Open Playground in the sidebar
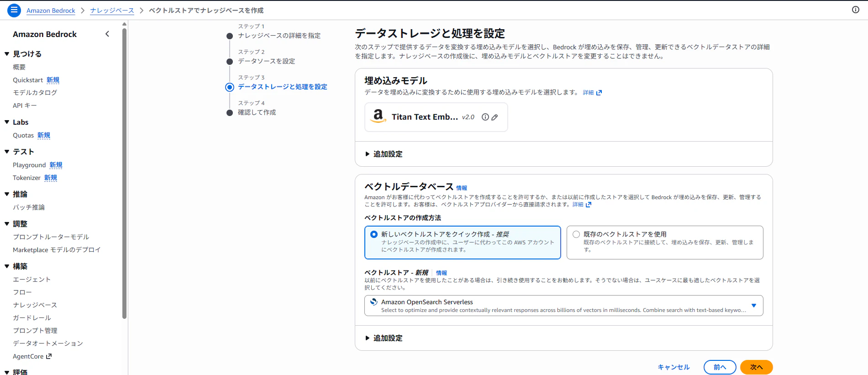Screen dimensions: 868x375 pos(29,165)
